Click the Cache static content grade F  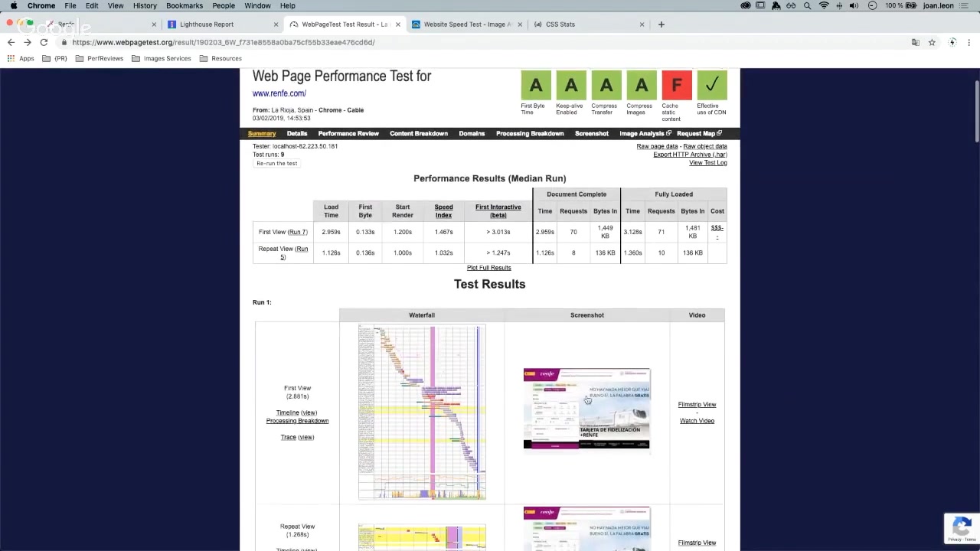(677, 85)
